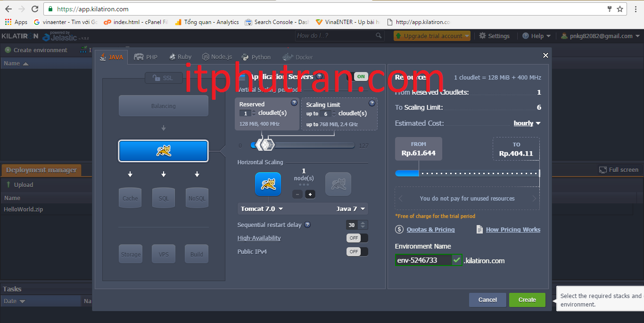Open the How Pricing Works link
The width and height of the screenshot is (644, 323).
click(513, 229)
